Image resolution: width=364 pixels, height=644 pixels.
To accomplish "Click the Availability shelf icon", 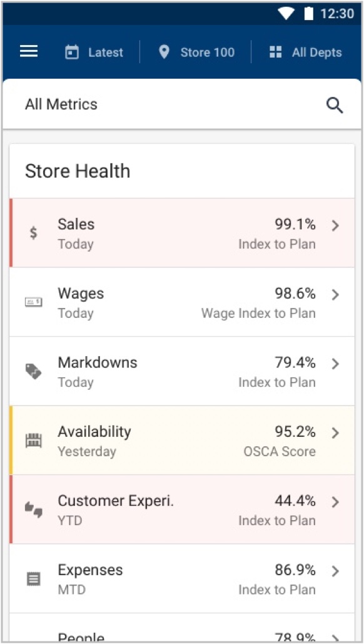I will [x=34, y=441].
